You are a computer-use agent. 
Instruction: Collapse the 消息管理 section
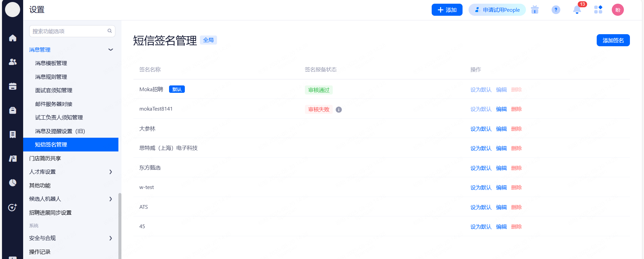[111, 50]
